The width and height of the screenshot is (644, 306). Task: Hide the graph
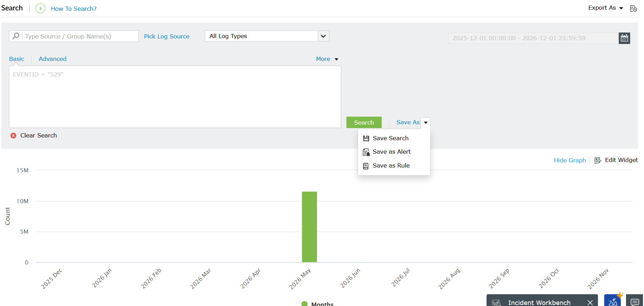pyautogui.click(x=570, y=160)
